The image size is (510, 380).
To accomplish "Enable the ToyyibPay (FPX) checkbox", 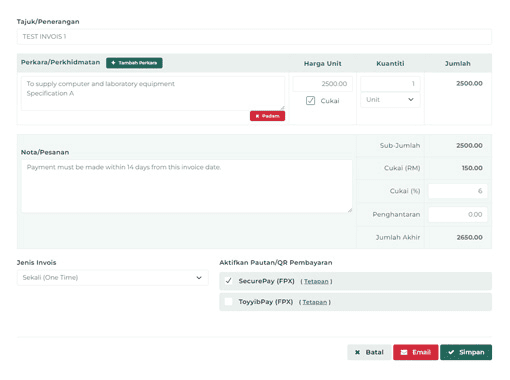I will tap(228, 302).
